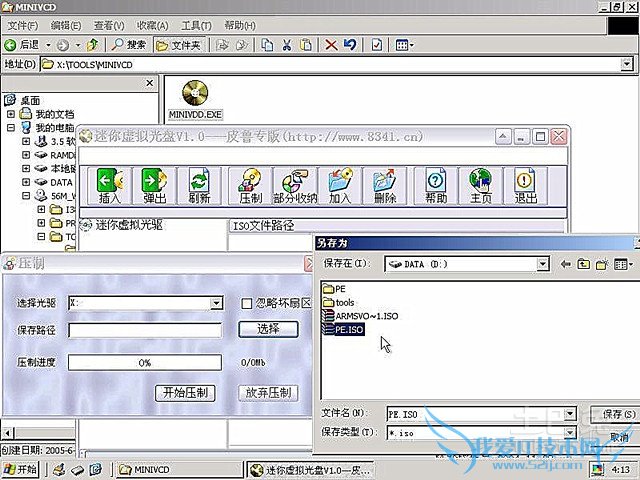Open the 收藏(A) menu

pyautogui.click(x=152, y=26)
